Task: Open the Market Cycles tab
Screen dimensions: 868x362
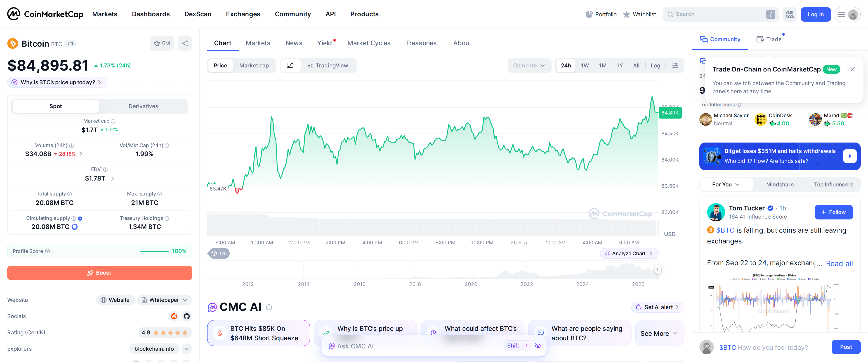Action: click(369, 43)
